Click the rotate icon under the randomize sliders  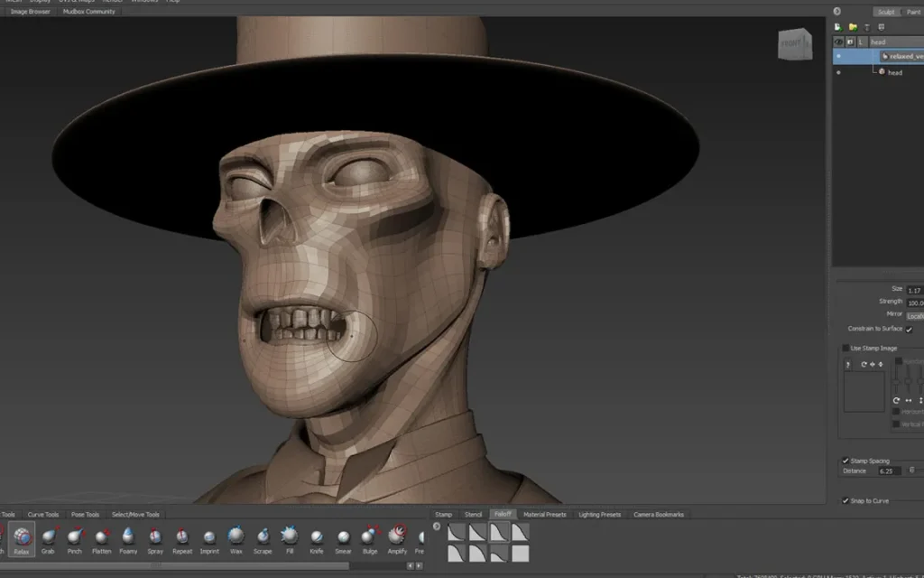tap(896, 400)
